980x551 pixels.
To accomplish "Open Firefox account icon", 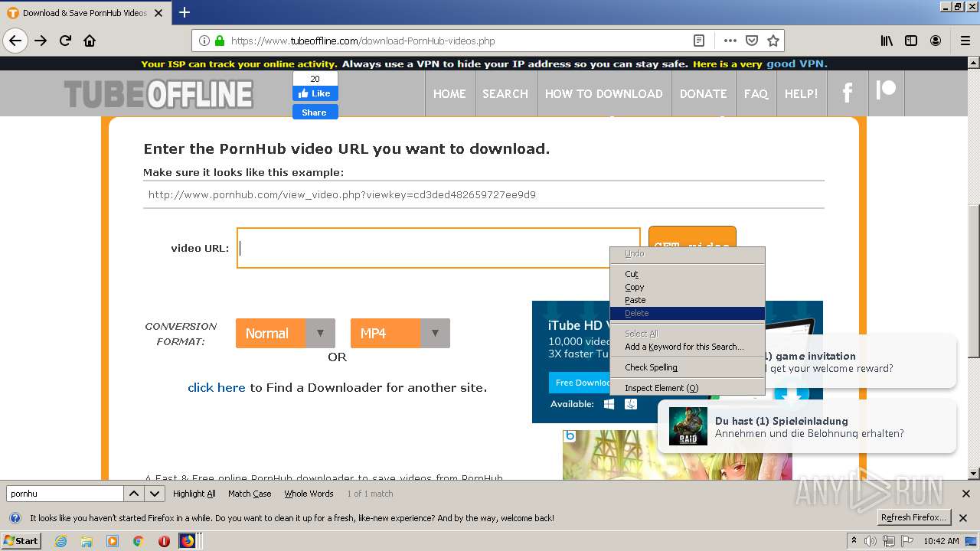I will click(936, 41).
